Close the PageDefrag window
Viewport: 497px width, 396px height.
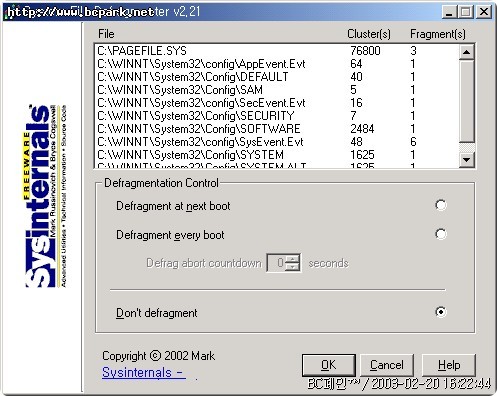483,12
